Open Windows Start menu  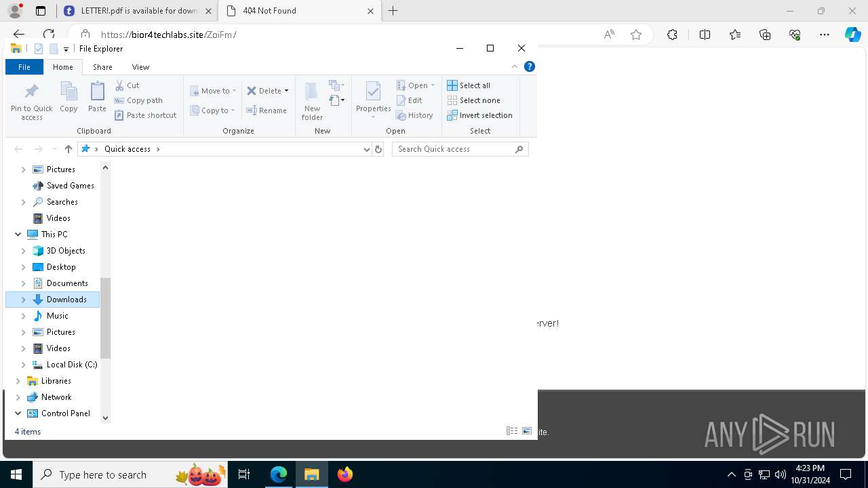(16, 474)
